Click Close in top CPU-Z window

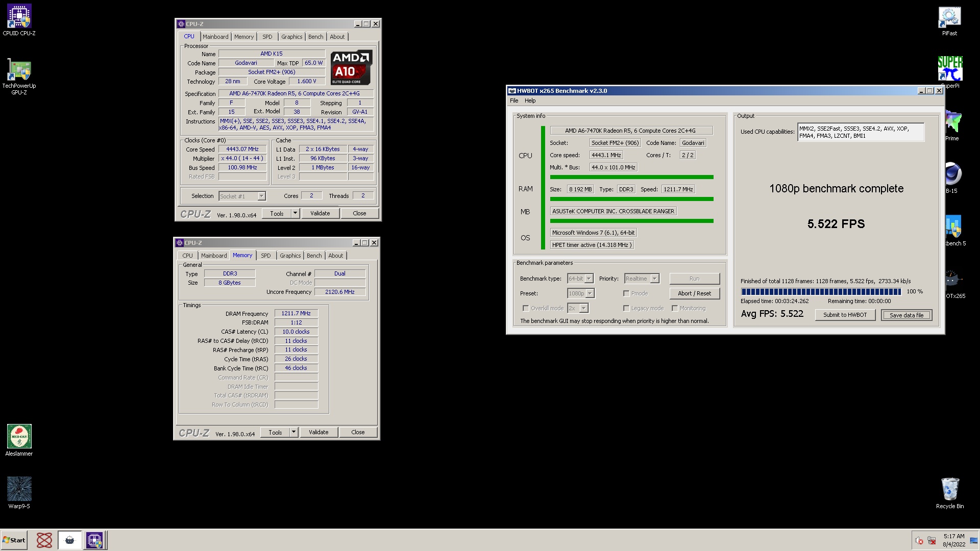[359, 213]
